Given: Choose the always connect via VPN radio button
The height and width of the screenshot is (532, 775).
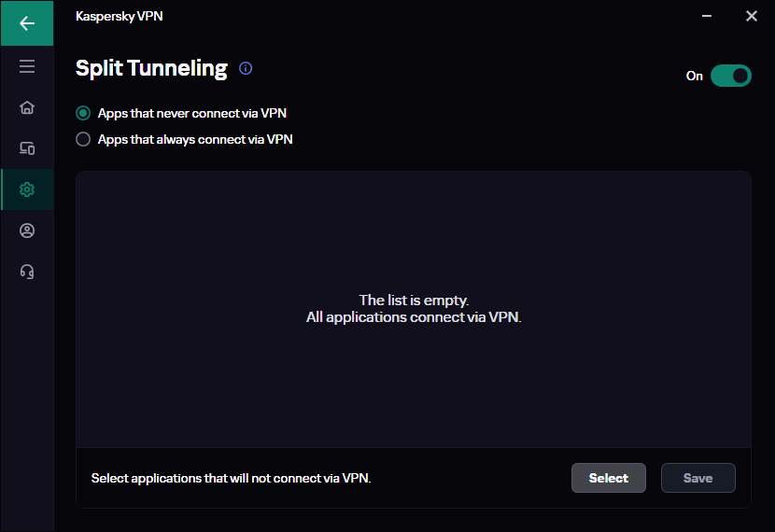Looking at the screenshot, I should pos(83,139).
